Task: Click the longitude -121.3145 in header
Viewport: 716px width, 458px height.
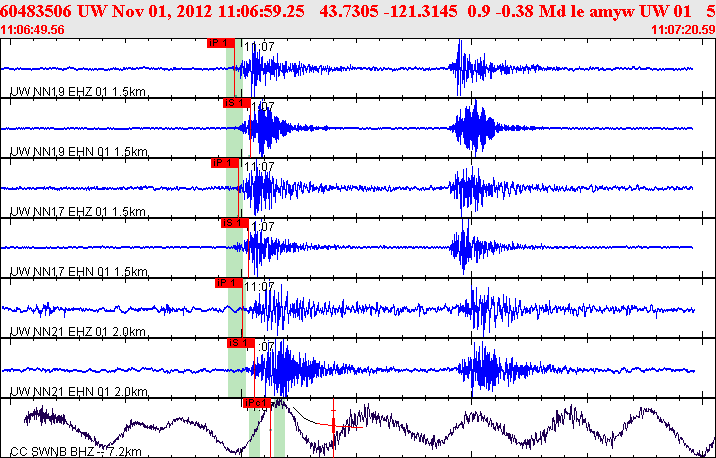Action: tap(421, 11)
